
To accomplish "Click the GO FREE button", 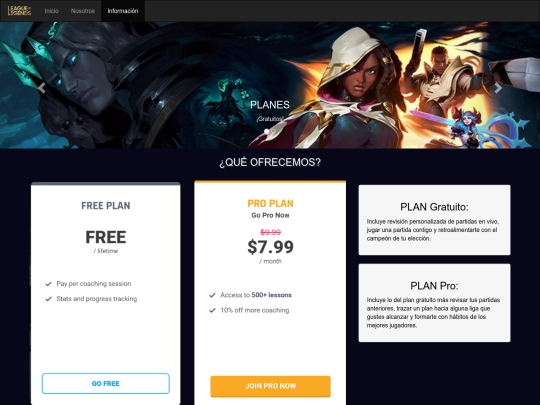I will pyautogui.click(x=106, y=383).
